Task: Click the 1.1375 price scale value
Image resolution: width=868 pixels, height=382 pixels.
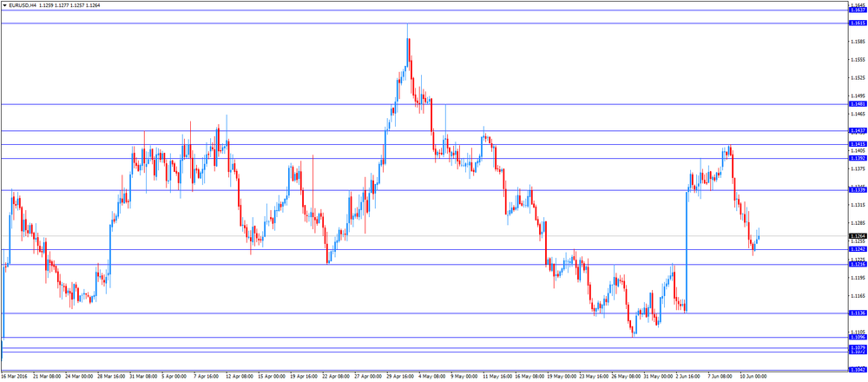Action: click(x=858, y=168)
